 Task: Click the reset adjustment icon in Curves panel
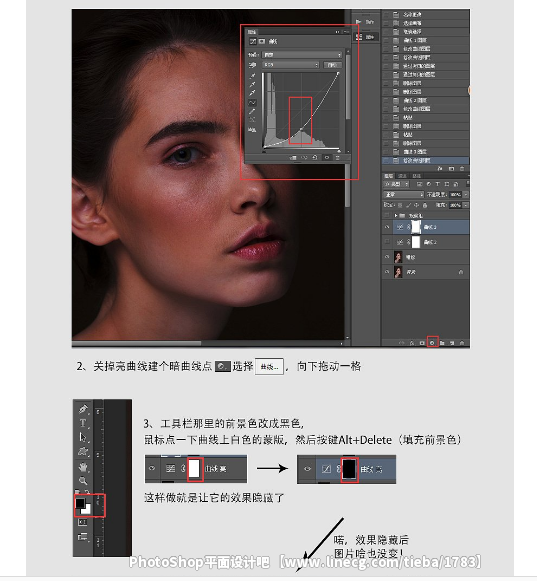315,157
